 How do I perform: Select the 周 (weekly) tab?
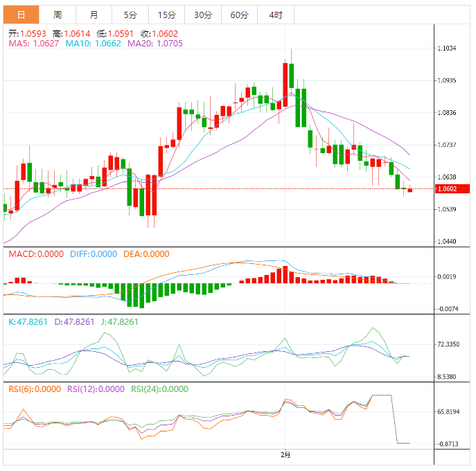[x=58, y=15]
